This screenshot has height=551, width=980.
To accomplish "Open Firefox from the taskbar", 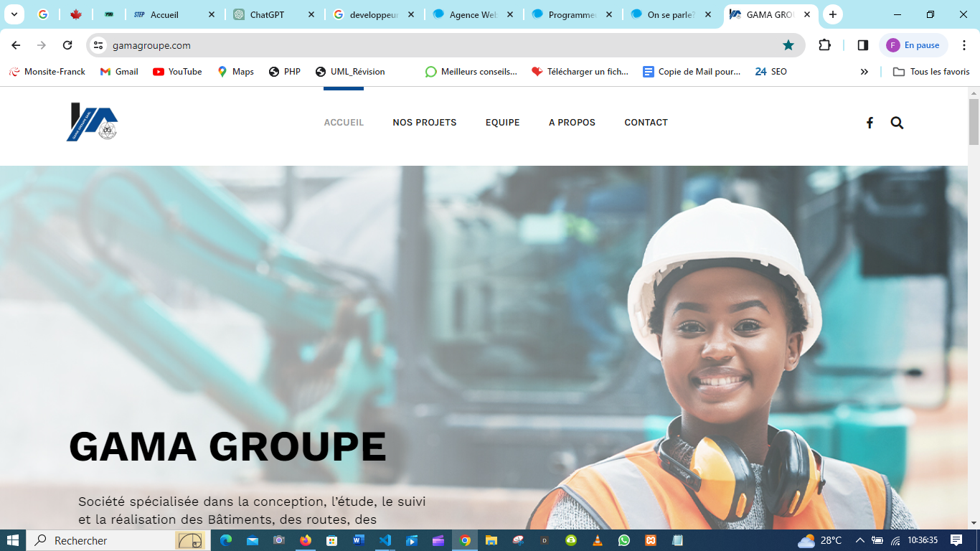I will (306, 540).
